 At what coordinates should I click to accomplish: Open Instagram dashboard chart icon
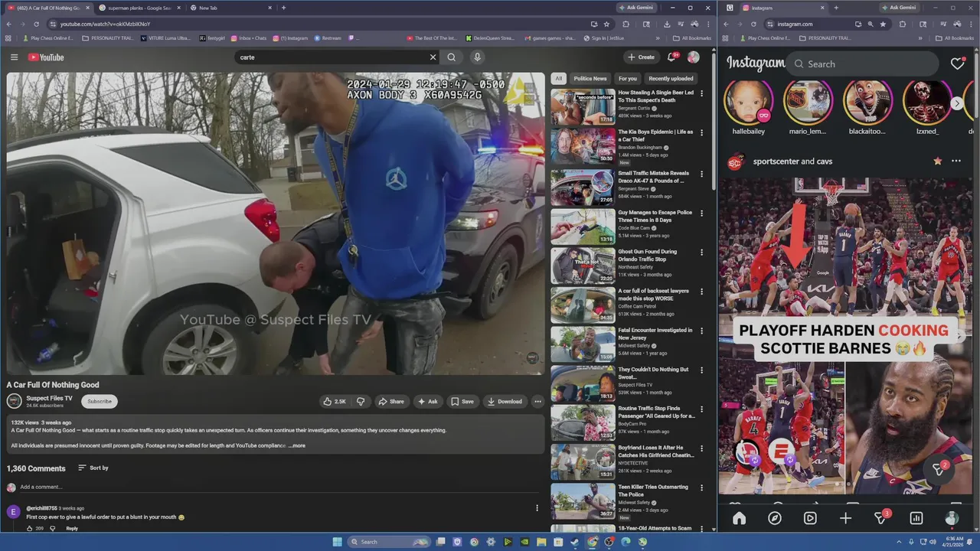[916, 518]
